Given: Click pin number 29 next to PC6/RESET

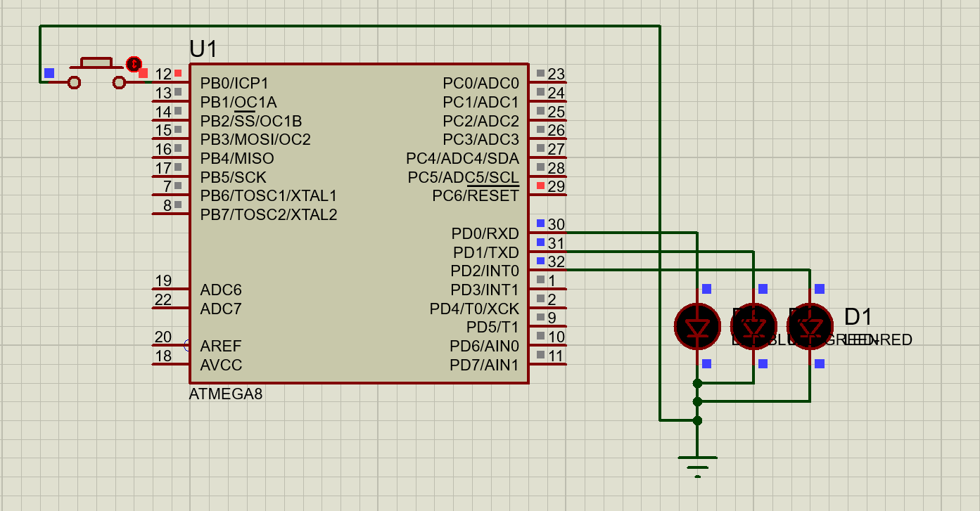Looking at the screenshot, I should (x=556, y=186).
